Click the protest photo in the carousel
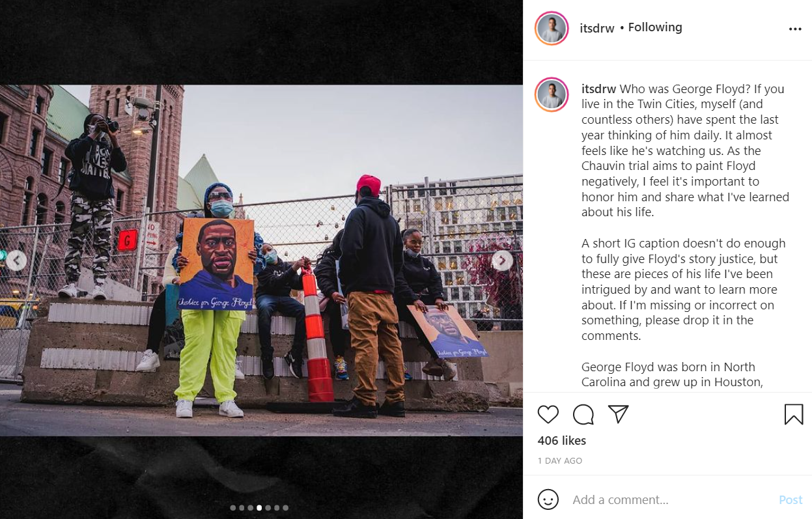The height and width of the screenshot is (519, 812). click(x=261, y=260)
